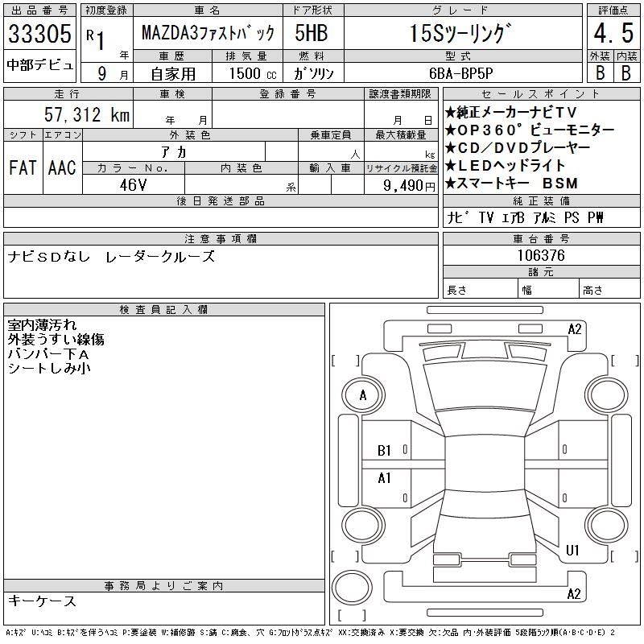This screenshot has width=644, height=644.
Task: Select the model code 6BA-BP5P
Action: pos(461,73)
